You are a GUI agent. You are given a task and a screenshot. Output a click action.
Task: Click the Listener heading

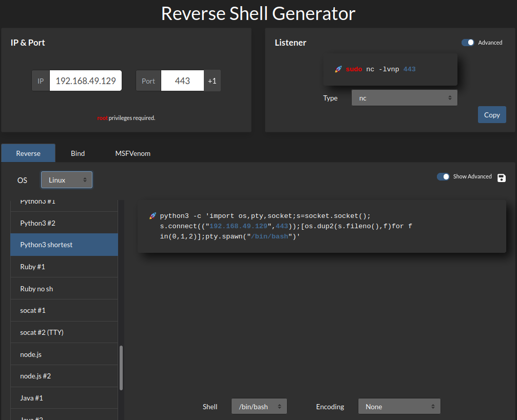tap(291, 43)
